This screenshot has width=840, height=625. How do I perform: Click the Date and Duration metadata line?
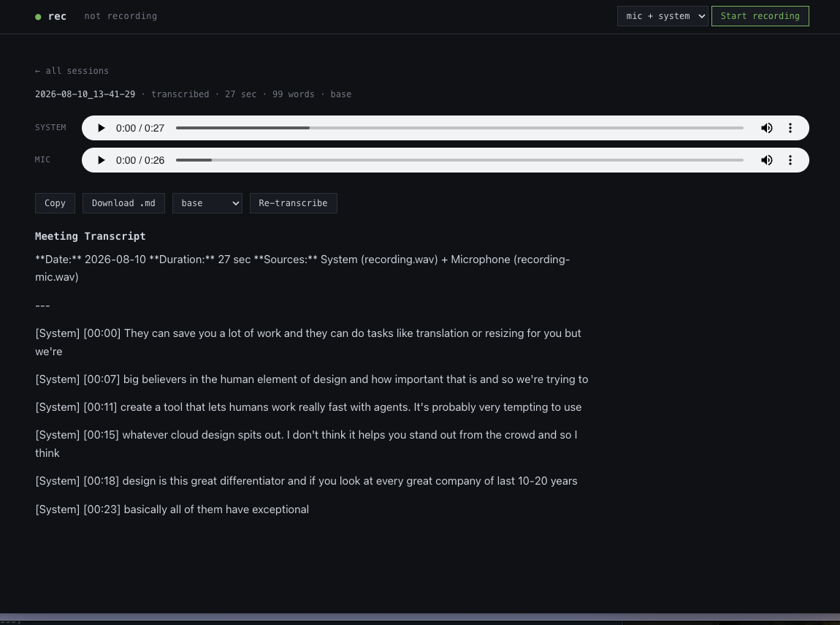coord(302,268)
